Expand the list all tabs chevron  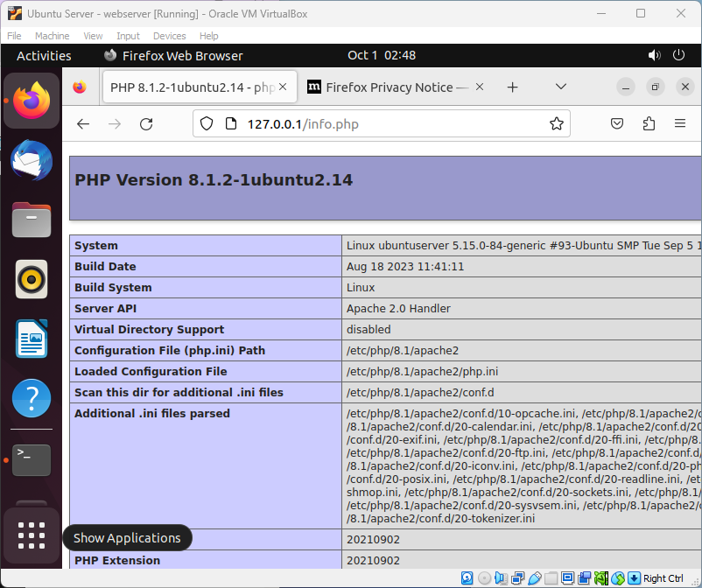point(561,87)
